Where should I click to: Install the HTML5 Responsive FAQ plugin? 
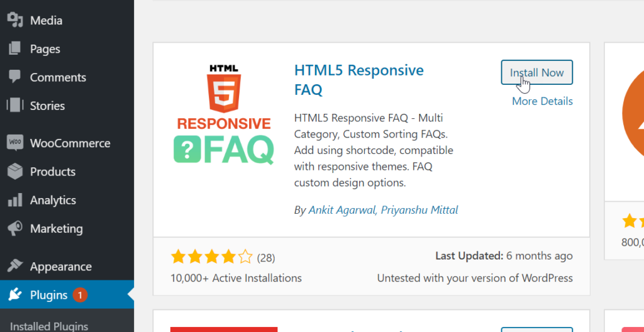(x=536, y=72)
